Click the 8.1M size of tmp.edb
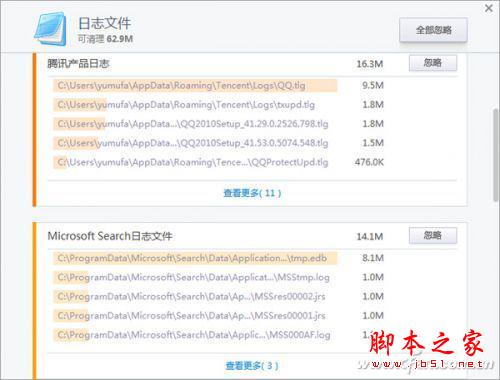The height and width of the screenshot is (380, 500). 373,258
